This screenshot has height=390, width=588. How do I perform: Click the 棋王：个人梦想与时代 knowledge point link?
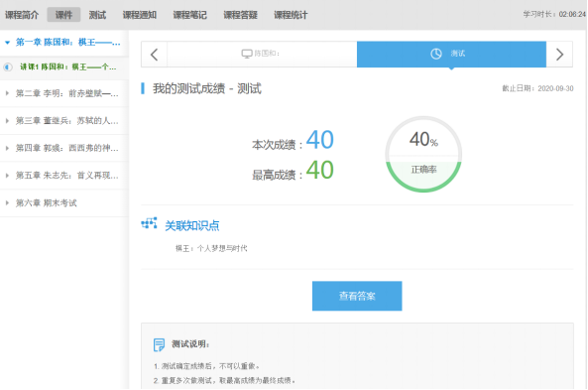tap(211, 248)
